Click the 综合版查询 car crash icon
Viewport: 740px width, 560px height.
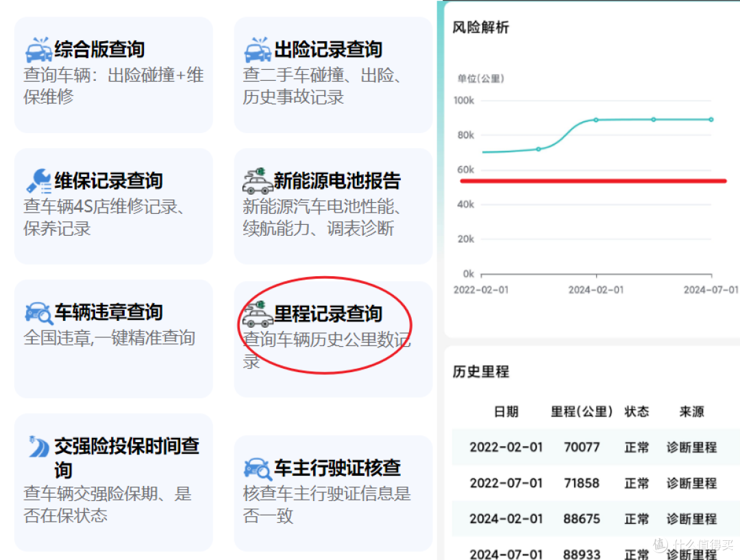(38, 50)
